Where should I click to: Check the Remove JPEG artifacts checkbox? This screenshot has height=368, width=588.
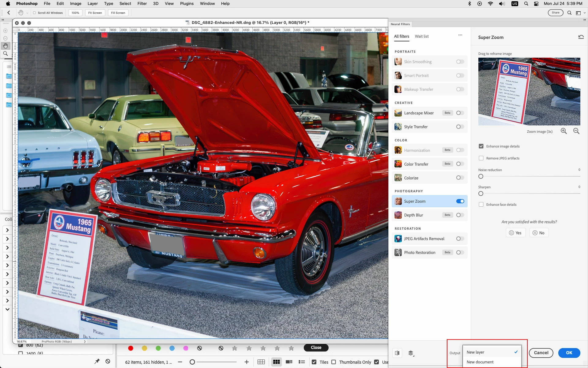tap(481, 158)
